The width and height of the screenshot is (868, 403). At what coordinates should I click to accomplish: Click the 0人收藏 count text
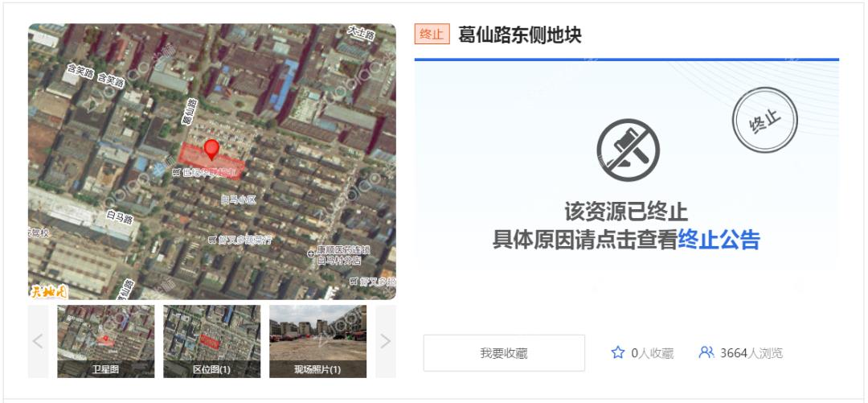tap(652, 353)
